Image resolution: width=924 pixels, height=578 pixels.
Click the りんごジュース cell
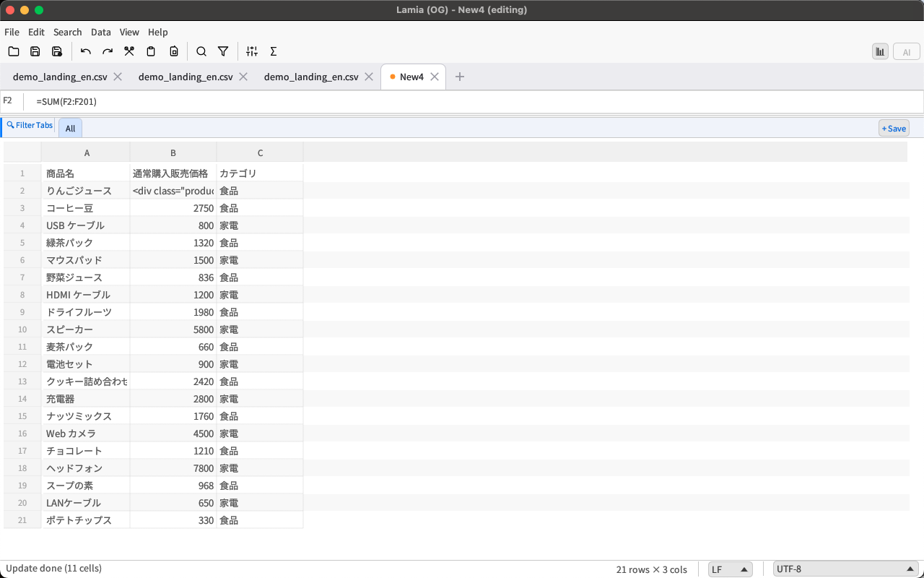click(87, 191)
